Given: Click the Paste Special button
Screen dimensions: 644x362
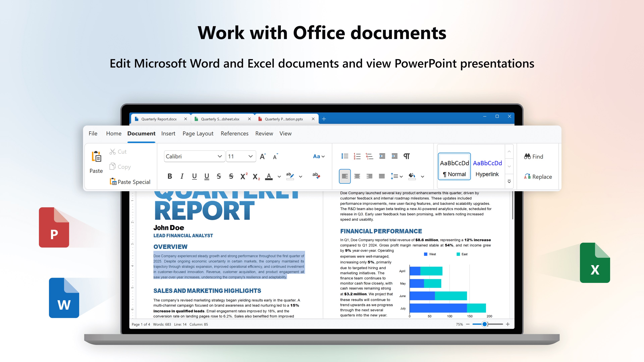Looking at the screenshot, I should [x=130, y=182].
